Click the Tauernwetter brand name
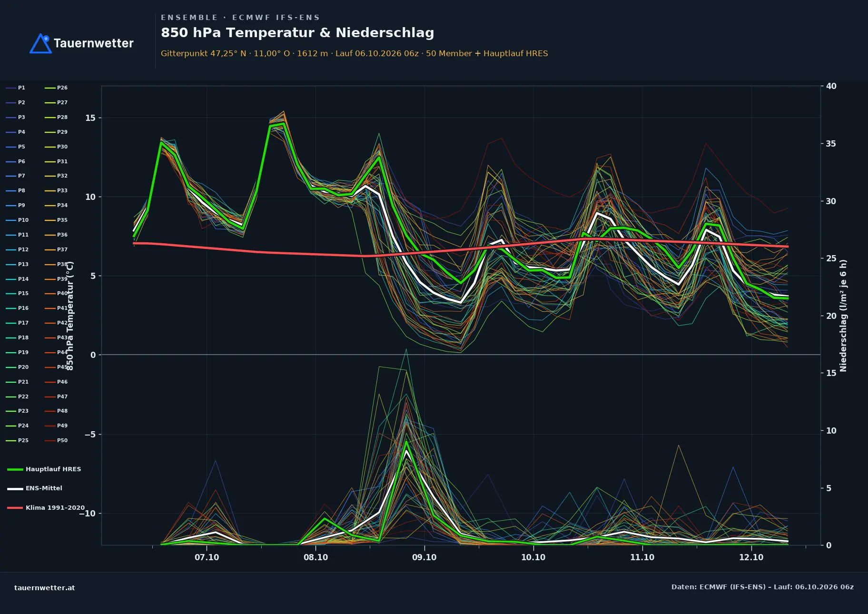The image size is (868, 614). click(94, 43)
